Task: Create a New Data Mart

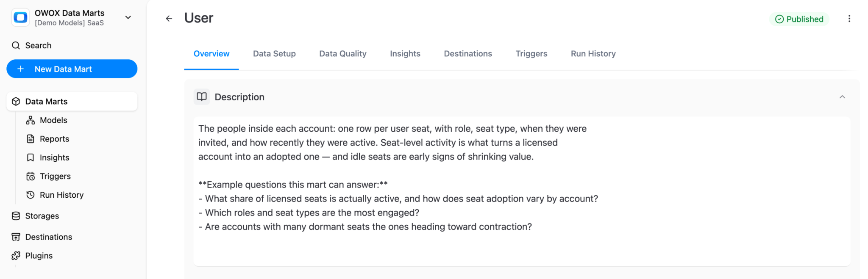Action: point(72,69)
